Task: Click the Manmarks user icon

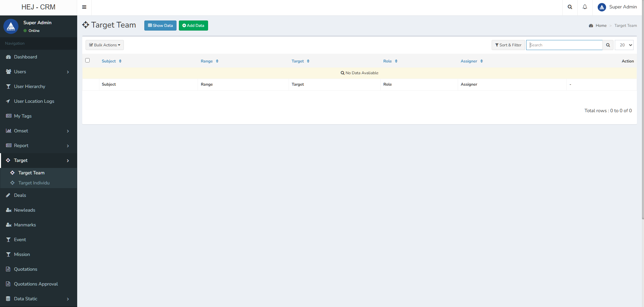Action: pyautogui.click(x=8, y=225)
